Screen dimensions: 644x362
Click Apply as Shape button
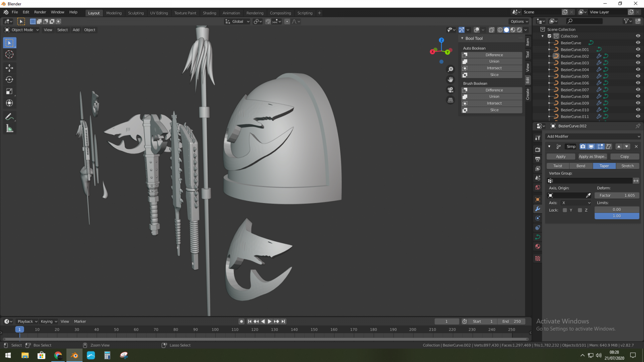coord(592,156)
